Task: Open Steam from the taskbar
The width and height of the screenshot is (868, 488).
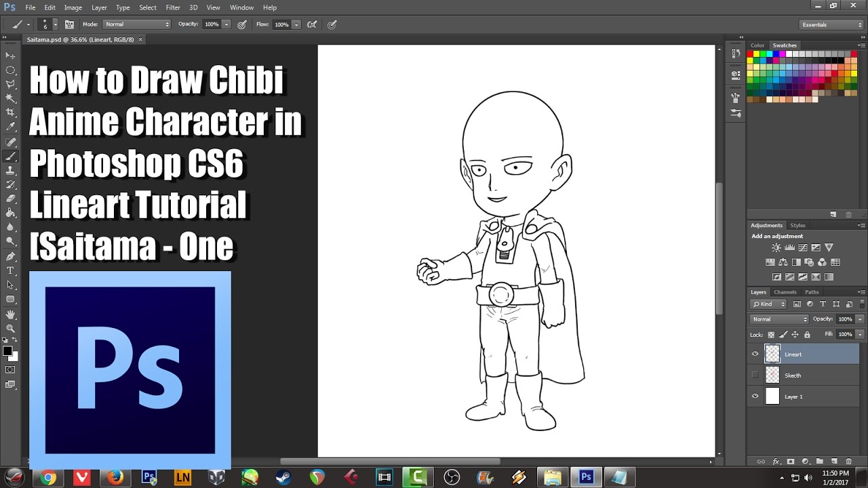Action: (x=283, y=477)
